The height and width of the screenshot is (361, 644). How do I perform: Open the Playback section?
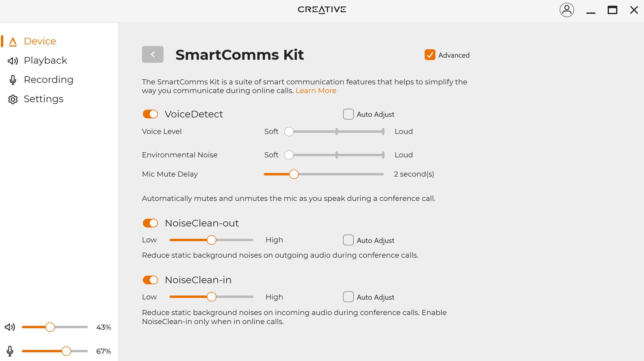tap(45, 61)
